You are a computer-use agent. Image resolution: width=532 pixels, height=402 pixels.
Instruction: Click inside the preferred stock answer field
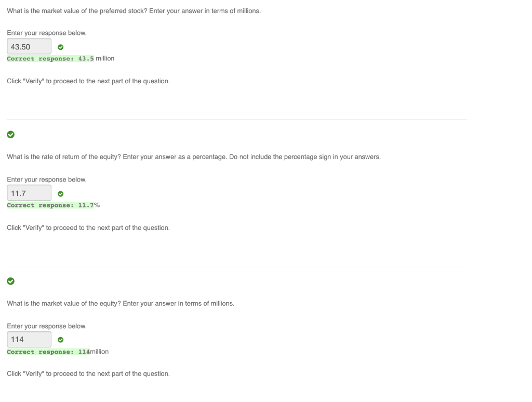[29, 46]
